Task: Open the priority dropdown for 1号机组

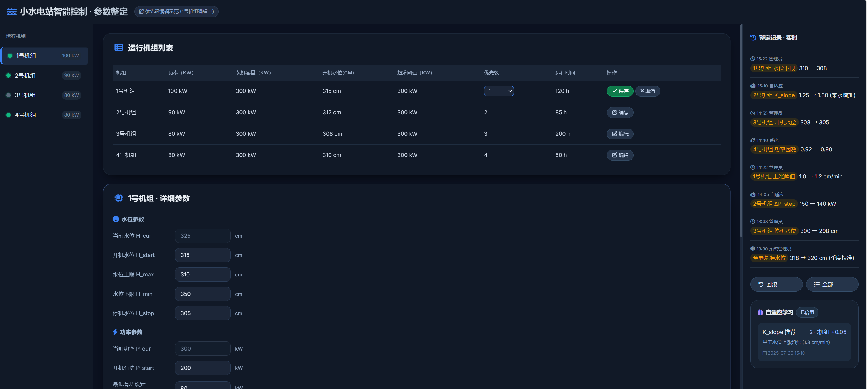Action: point(499,91)
